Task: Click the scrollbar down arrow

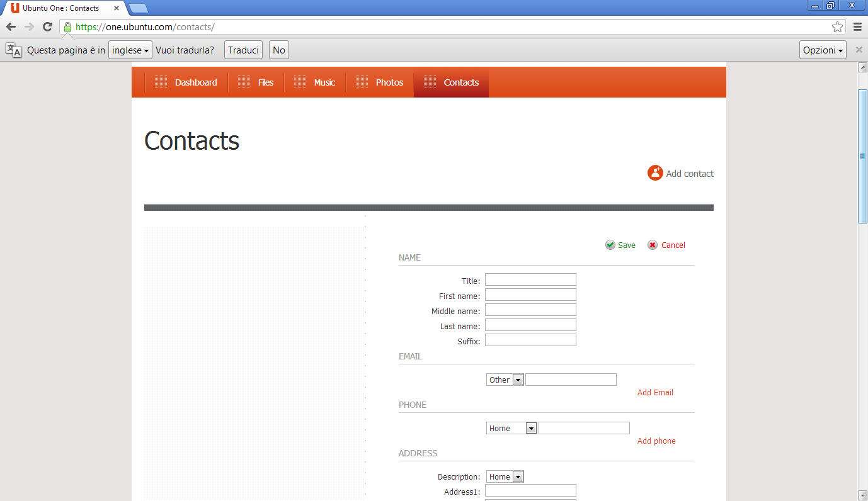Action: [x=863, y=495]
